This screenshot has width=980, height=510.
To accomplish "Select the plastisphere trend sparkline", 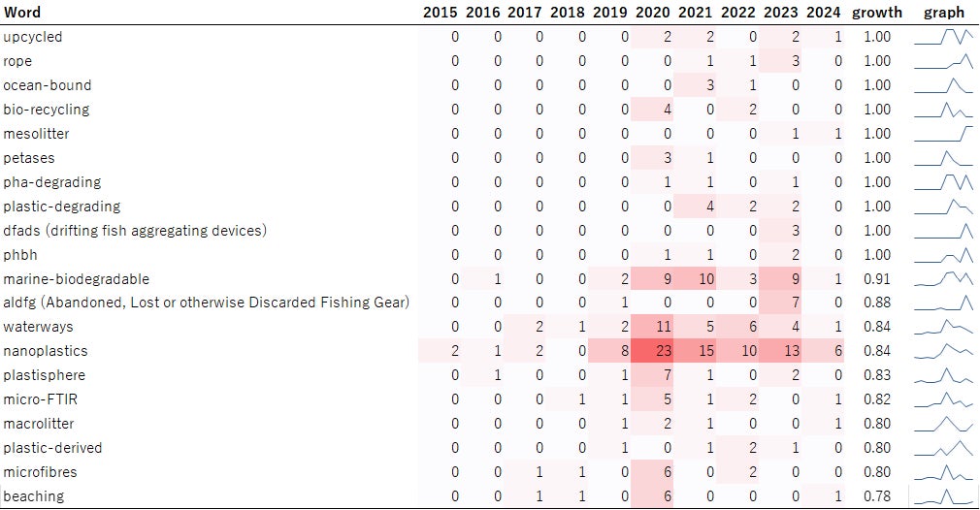I will [944, 375].
